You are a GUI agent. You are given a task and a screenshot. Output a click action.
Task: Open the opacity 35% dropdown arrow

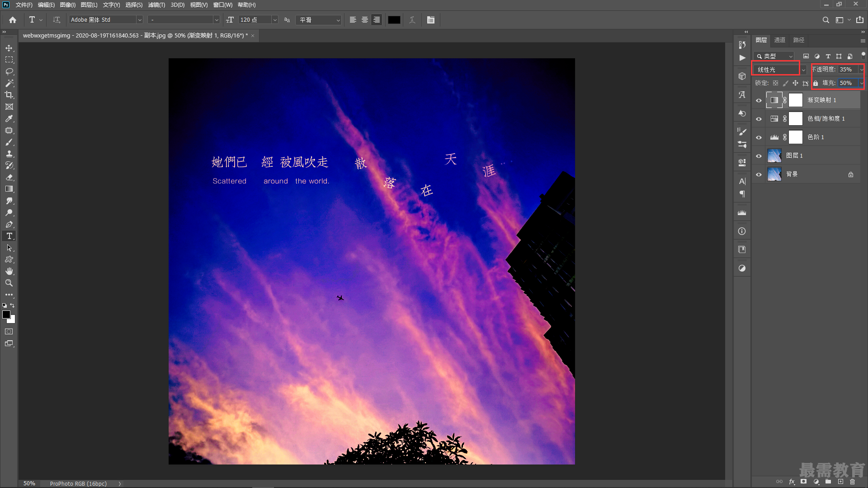point(861,70)
